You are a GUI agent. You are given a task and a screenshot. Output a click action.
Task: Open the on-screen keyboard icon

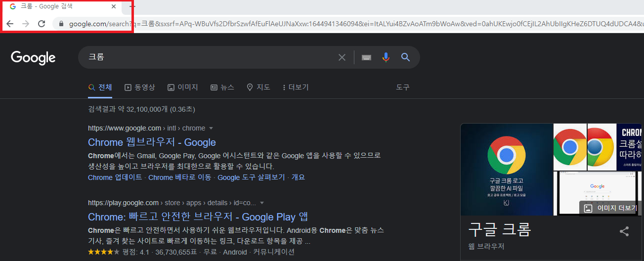tap(366, 57)
